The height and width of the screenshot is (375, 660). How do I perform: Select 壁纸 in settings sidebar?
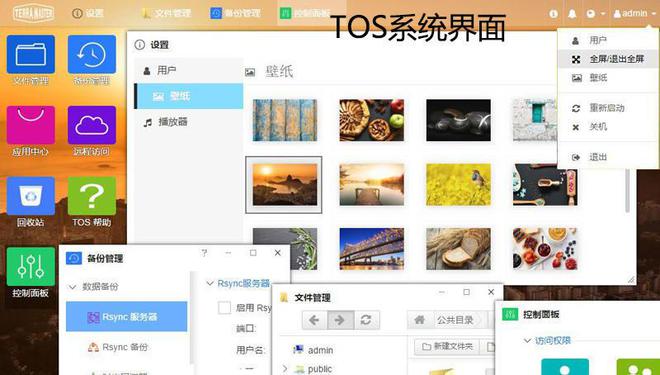click(189, 96)
